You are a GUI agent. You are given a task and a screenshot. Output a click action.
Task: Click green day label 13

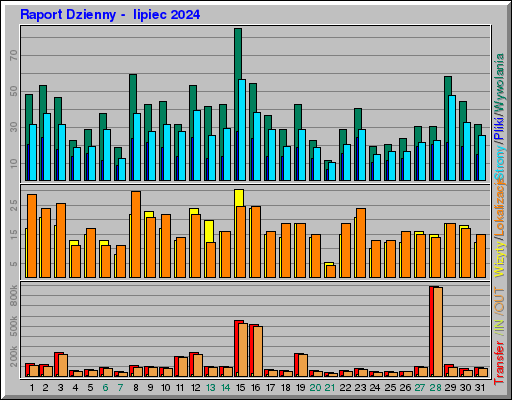[x=210, y=388]
